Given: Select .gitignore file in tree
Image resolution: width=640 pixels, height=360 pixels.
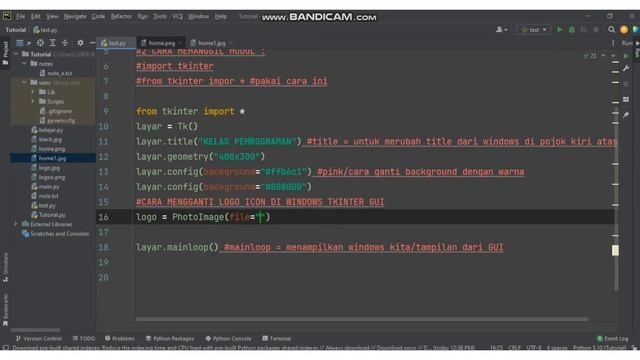Looking at the screenshot, I should coord(56,111).
